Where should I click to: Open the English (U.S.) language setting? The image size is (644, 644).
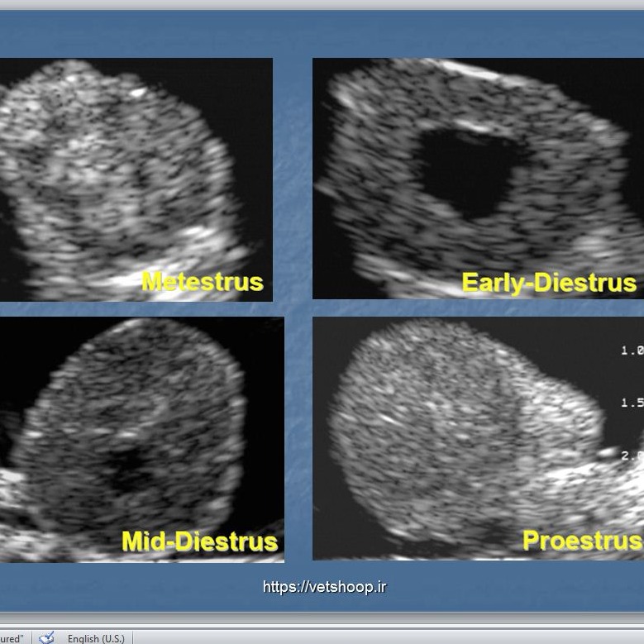click(96, 638)
